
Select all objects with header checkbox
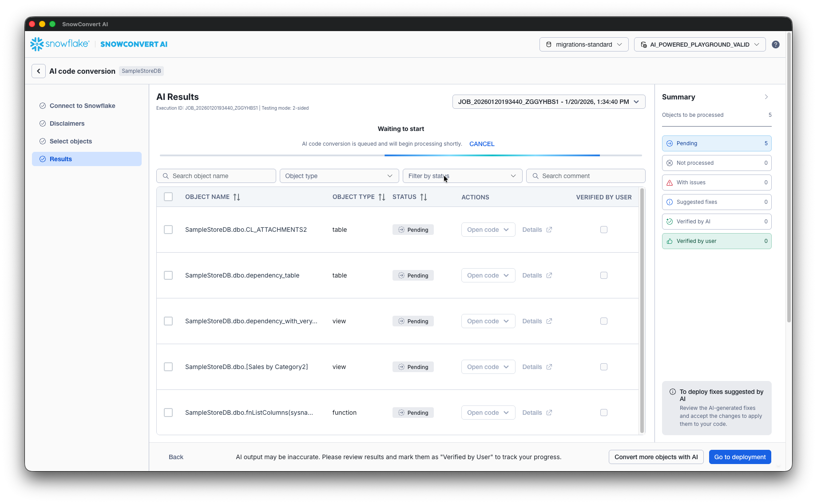(168, 197)
